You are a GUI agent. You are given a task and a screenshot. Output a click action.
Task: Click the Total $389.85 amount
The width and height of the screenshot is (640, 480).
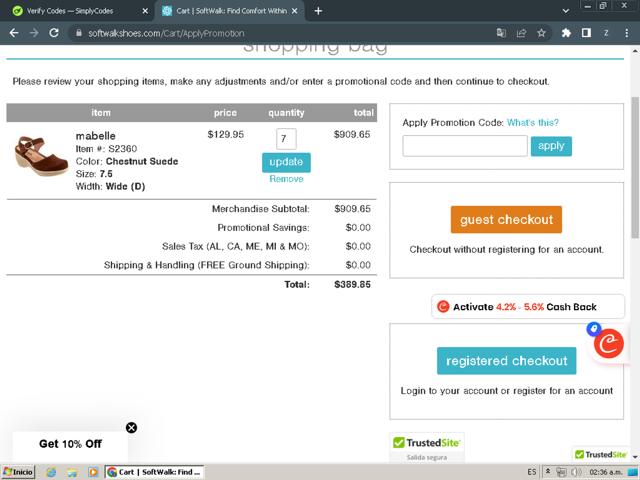[x=352, y=284]
